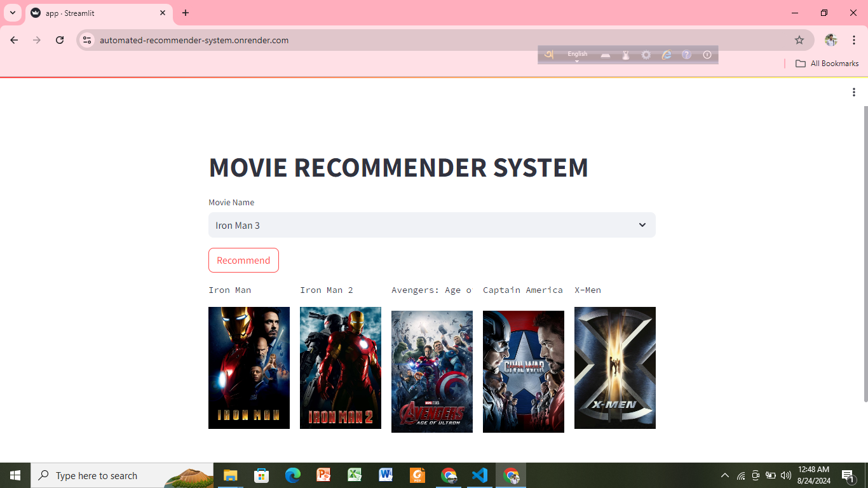Click the Recommend button

(x=243, y=260)
